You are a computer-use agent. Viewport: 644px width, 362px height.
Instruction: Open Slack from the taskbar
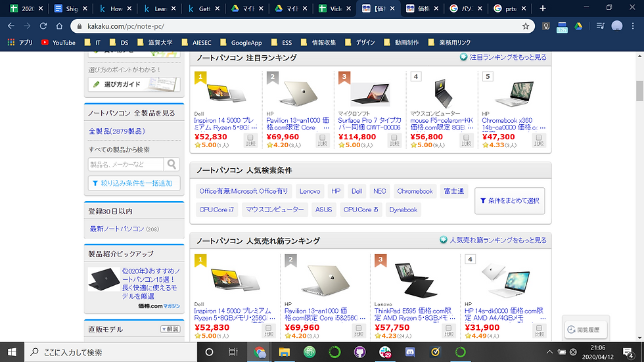point(385,352)
